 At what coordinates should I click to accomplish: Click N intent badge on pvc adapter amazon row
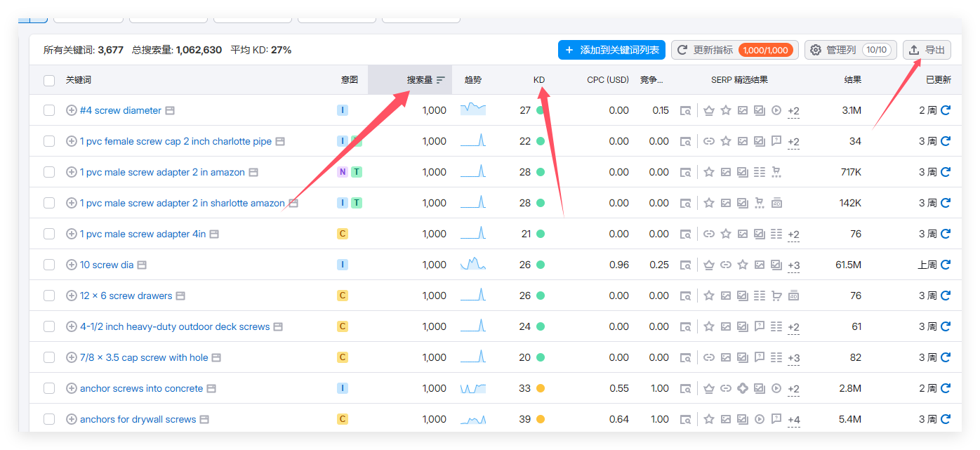(343, 172)
